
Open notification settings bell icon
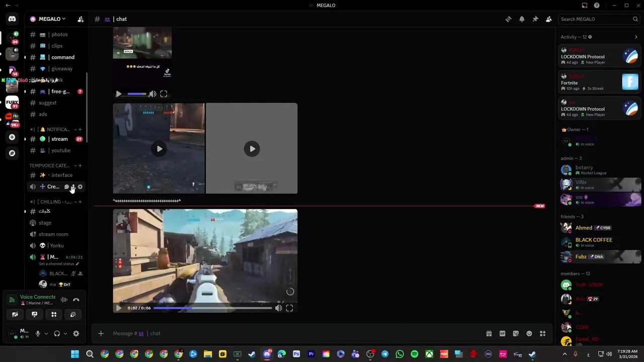(522, 19)
